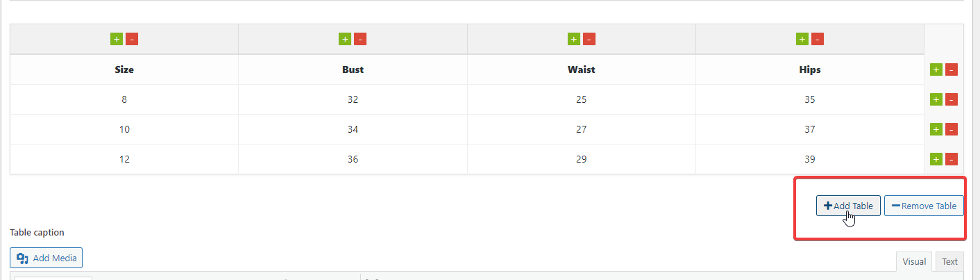980x280 pixels.
Task: Add column using plus above Bust
Action: (344, 39)
